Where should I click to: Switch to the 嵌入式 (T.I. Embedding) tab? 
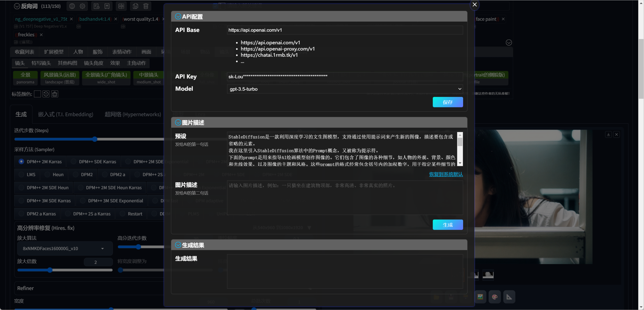coord(65,114)
